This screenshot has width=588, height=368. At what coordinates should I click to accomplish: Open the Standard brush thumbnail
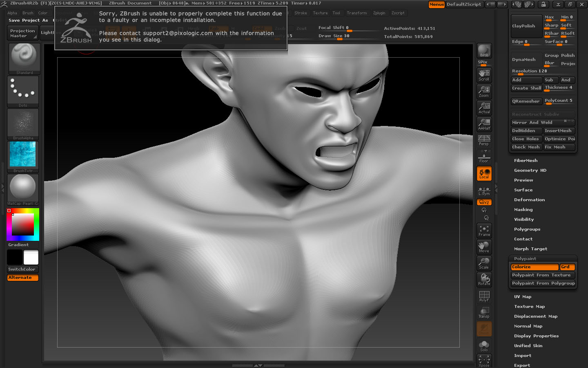(24, 58)
